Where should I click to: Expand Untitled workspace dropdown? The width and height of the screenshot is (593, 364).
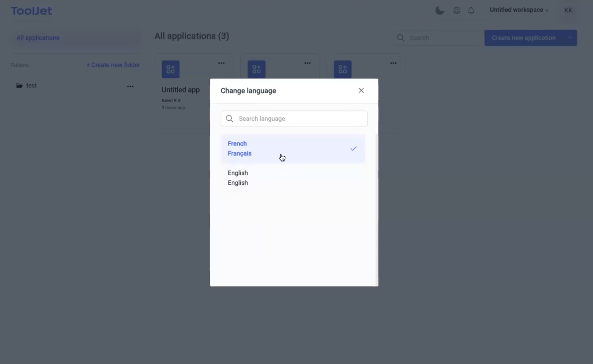519,10
